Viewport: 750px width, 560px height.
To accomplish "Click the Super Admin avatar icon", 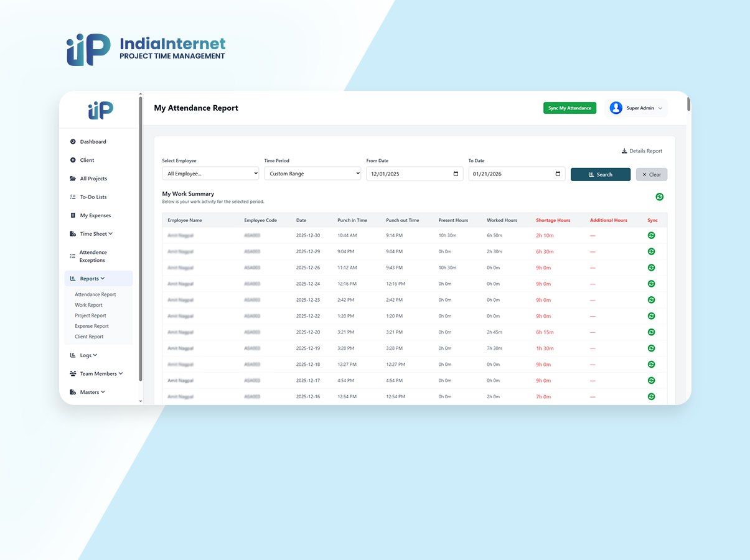I will pos(616,108).
